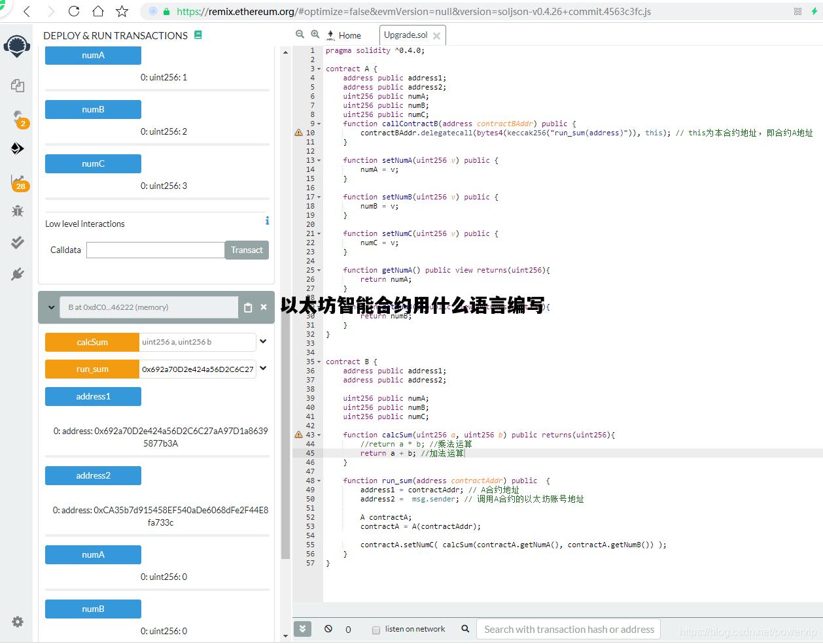Clear the terminal console icon
This screenshot has height=644, width=823.
(x=328, y=629)
